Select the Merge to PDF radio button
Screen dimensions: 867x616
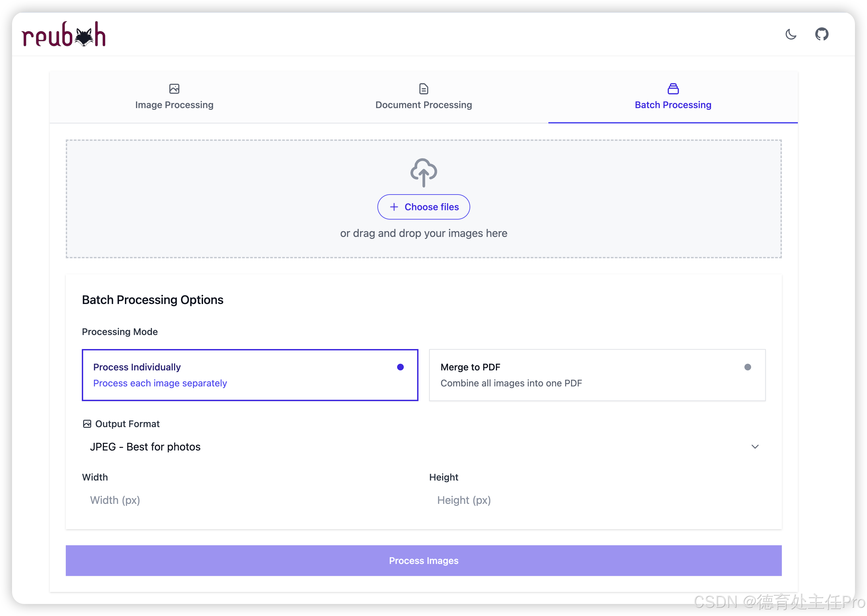coord(747,367)
